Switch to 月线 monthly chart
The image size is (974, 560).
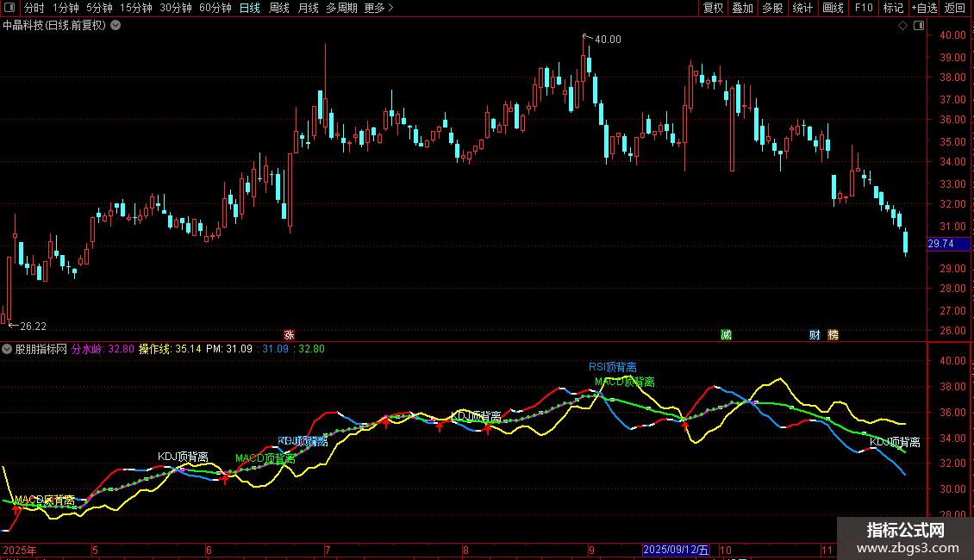click(308, 8)
